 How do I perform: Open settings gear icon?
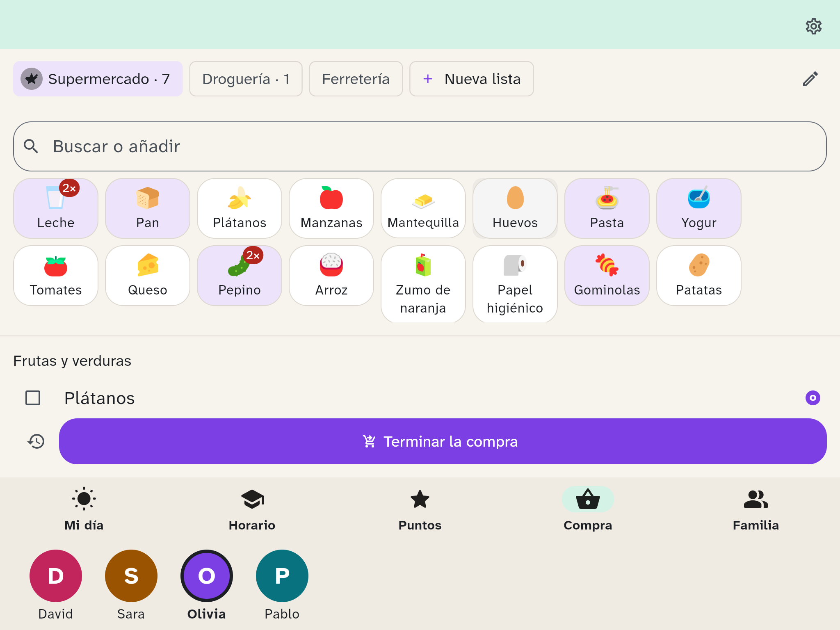pos(813,26)
